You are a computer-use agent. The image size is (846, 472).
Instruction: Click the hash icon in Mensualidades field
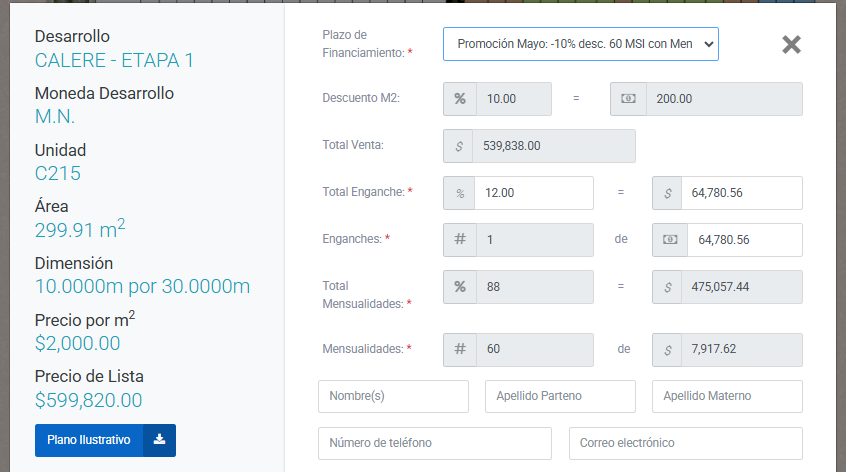[x=460, y=349]
